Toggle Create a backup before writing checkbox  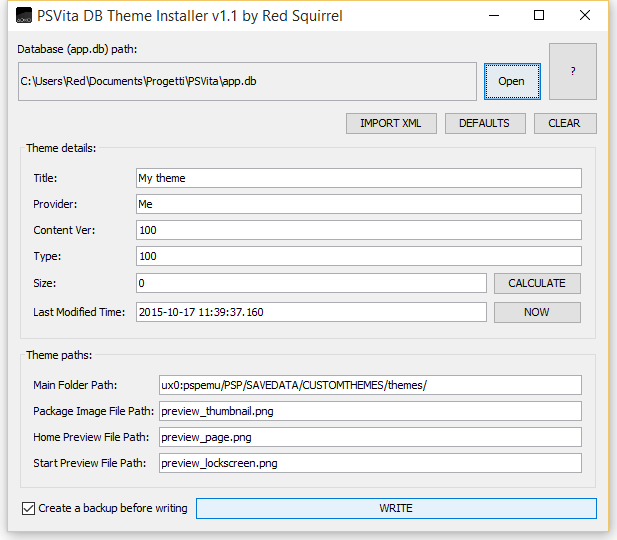click(x=29, y=508)
